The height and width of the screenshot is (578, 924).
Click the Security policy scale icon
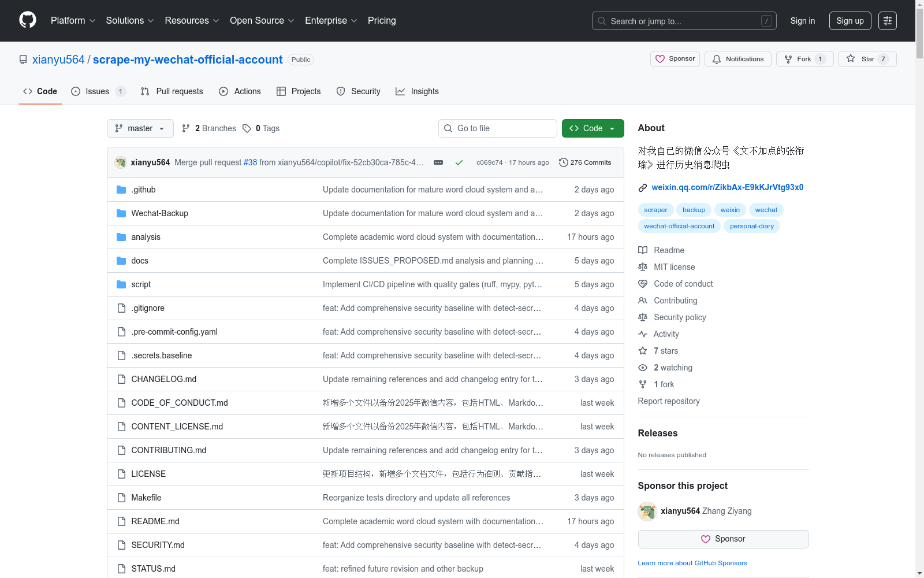point(643,317)
